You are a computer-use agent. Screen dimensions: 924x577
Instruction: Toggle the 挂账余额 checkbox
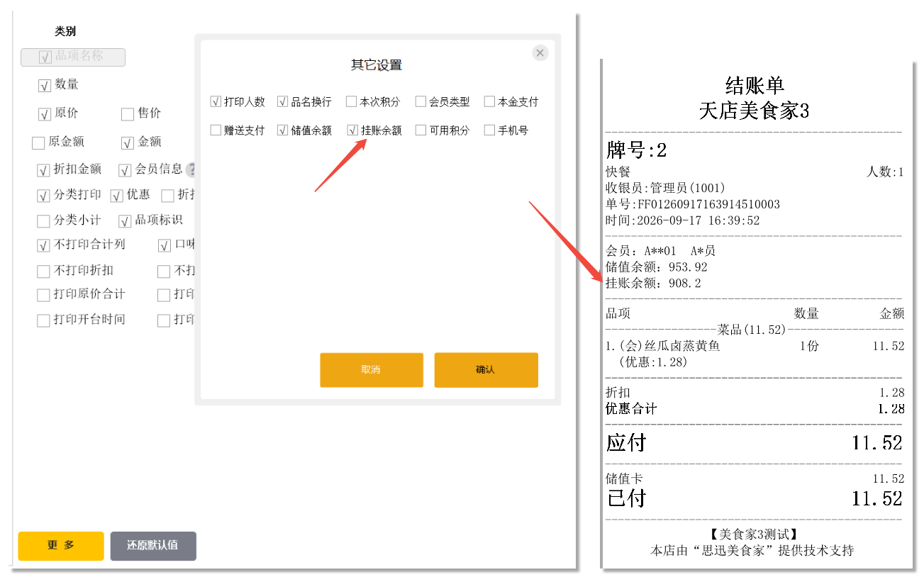click(352, 130)
